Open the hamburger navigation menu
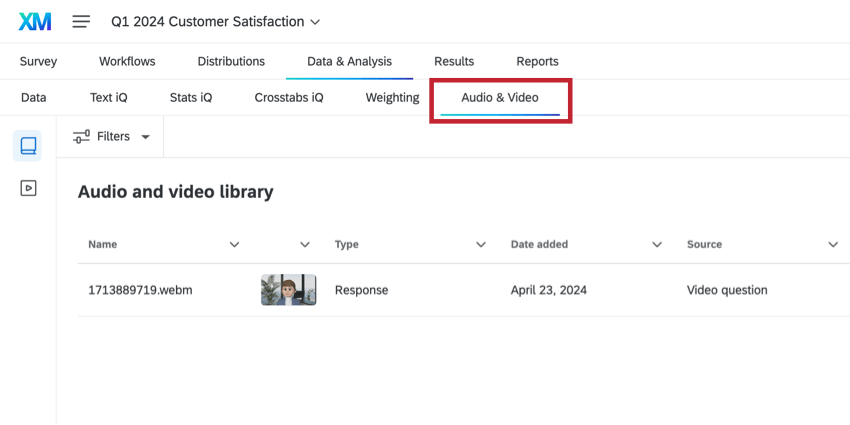Viewport: 850px width, 425px height. pyautogui.click(x=81, y=21)
